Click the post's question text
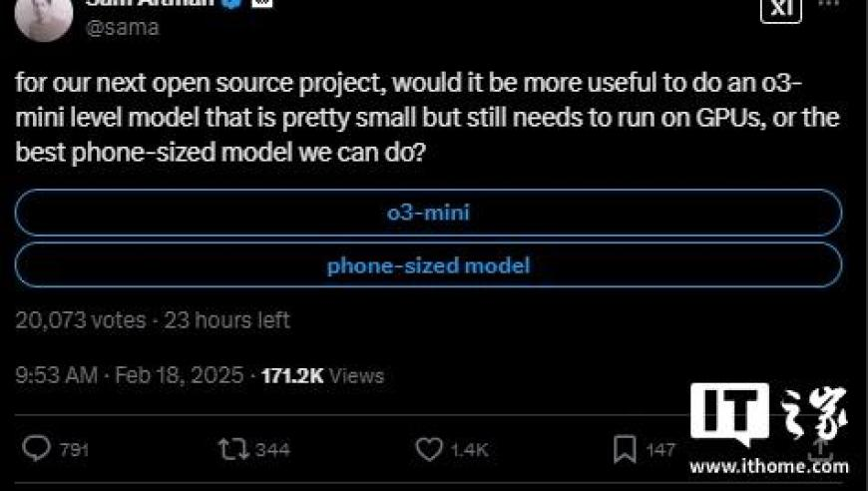This screenshot has height=491, width=868. pos(427,118)
